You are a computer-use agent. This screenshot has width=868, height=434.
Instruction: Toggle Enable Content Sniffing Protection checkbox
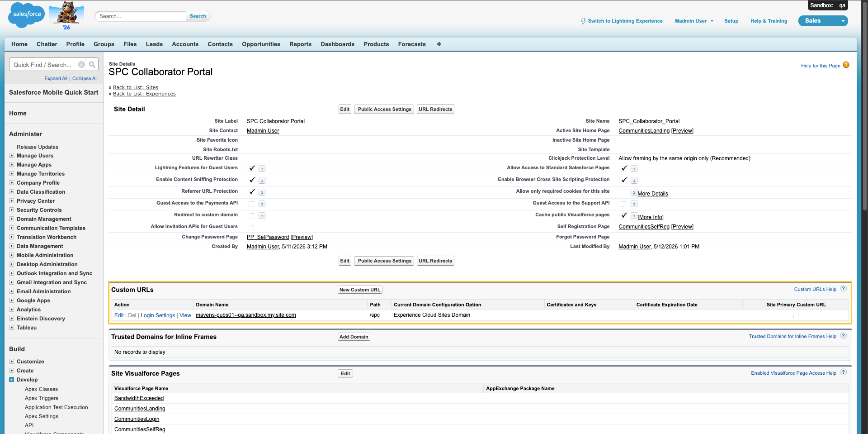pos(252,180)
